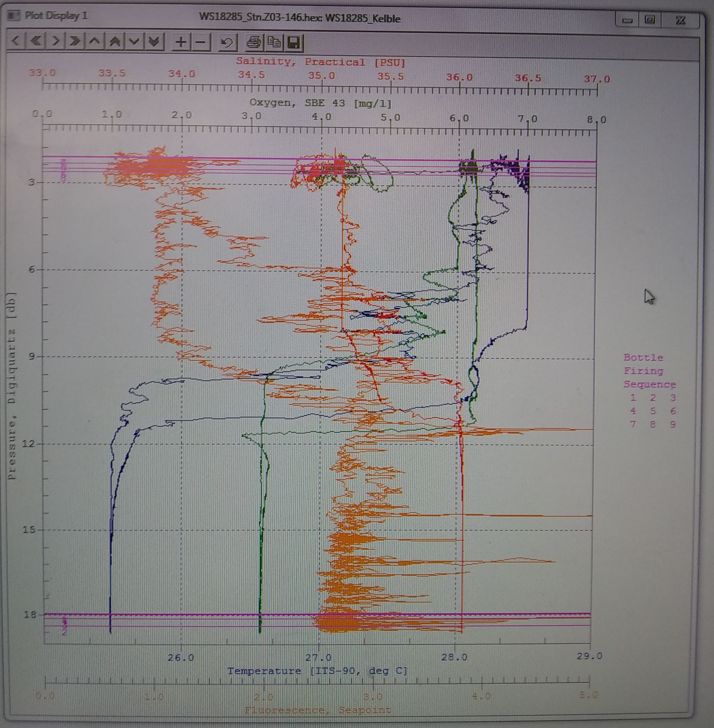The height and width of the screenshot is (728, 714).
Task: Click the 6 pressure axis value
Action: [32, 269]
